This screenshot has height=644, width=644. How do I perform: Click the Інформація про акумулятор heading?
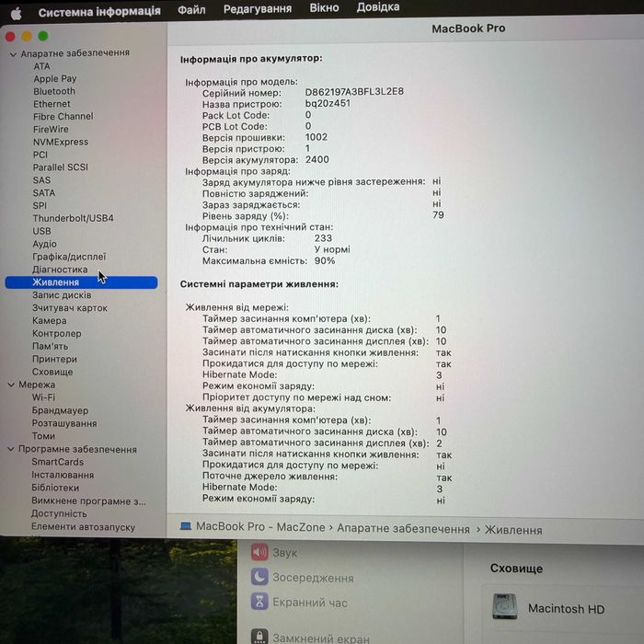(251, 59)
